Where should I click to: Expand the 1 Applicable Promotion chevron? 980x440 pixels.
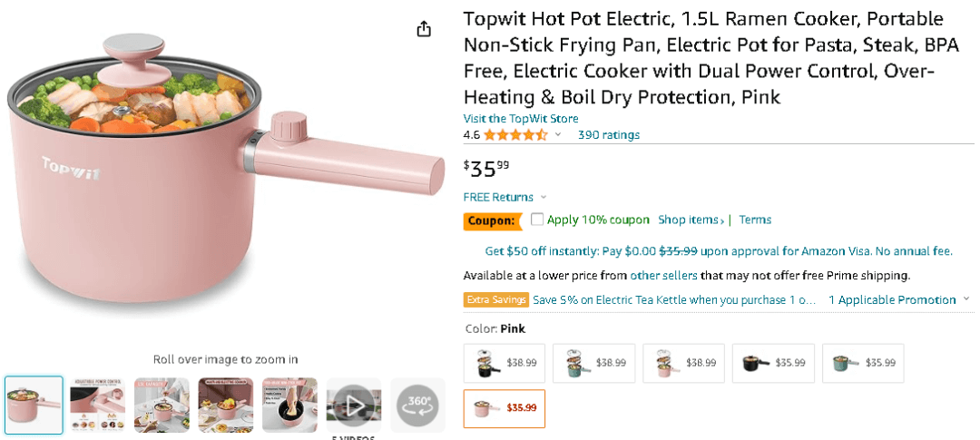pyautogui.click(x=966, y=299)
